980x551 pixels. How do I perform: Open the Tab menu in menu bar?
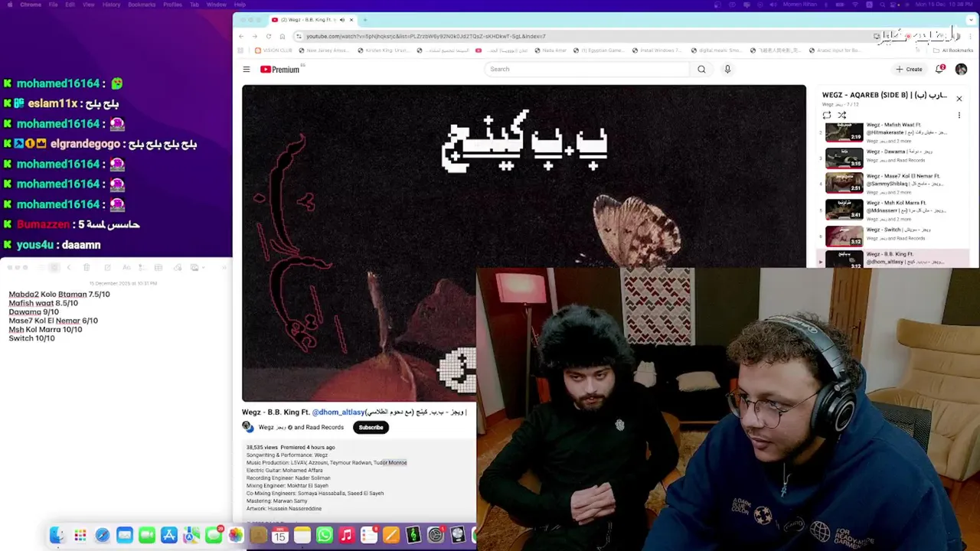[194, 5]
